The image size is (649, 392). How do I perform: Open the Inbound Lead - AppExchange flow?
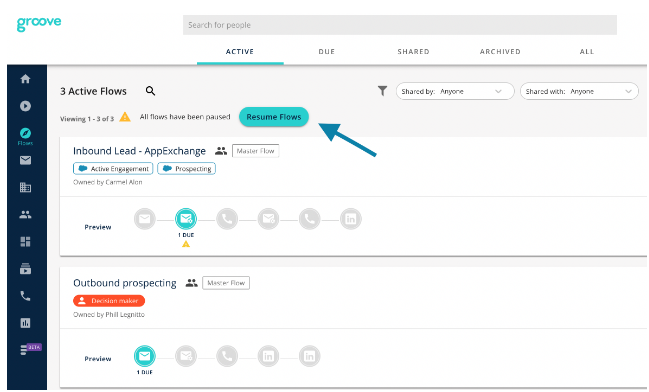coord(139,151)
